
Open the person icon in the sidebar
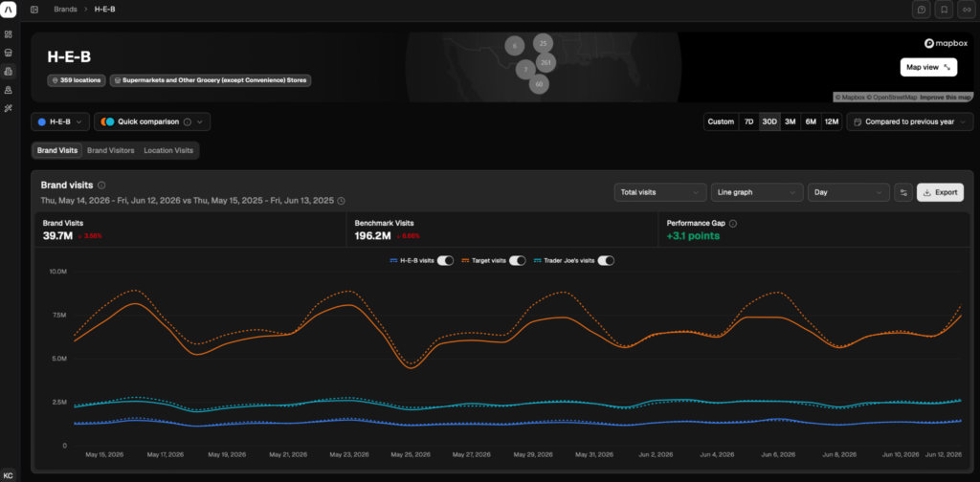pyautogui.click(x=9, y=90)
